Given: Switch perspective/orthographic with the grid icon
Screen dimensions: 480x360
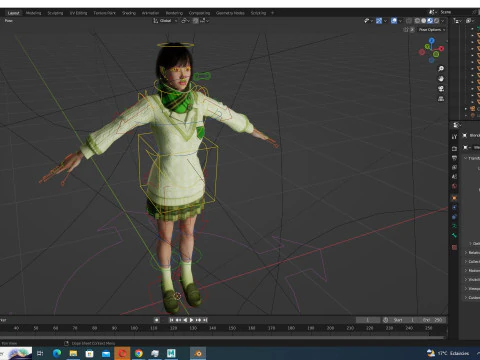Looking at the screenshot, I should coord(441,99).
